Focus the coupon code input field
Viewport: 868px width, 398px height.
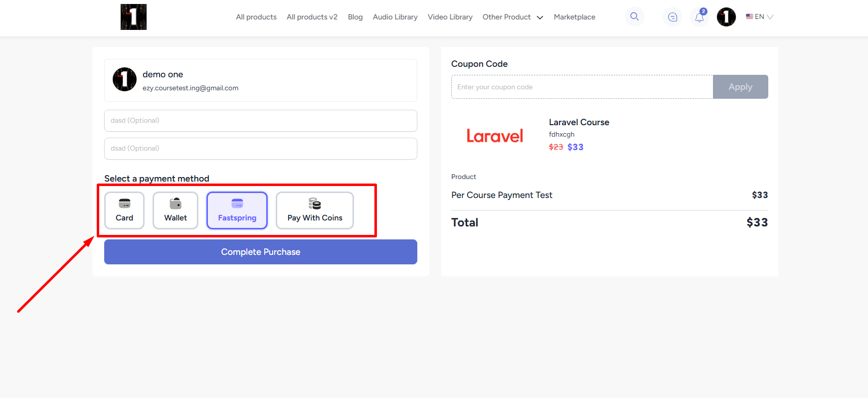pyautogui.click(x=581, y=87)
